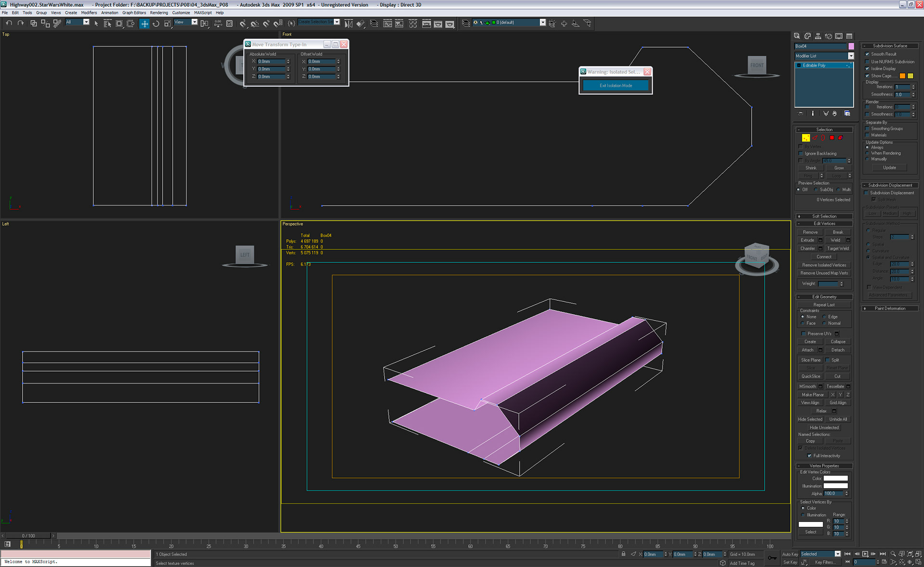
Task: Select Edge sub-object level icon
Action: pyautogui.click(x=815, y=138)
